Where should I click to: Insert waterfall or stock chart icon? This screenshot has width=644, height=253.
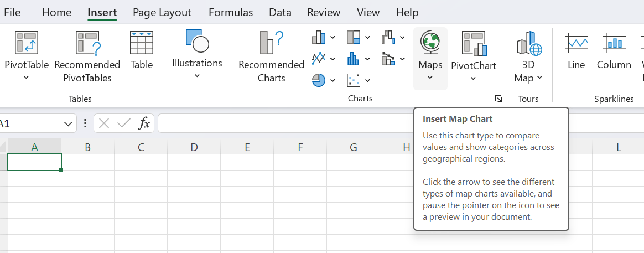tap(388, 38)
